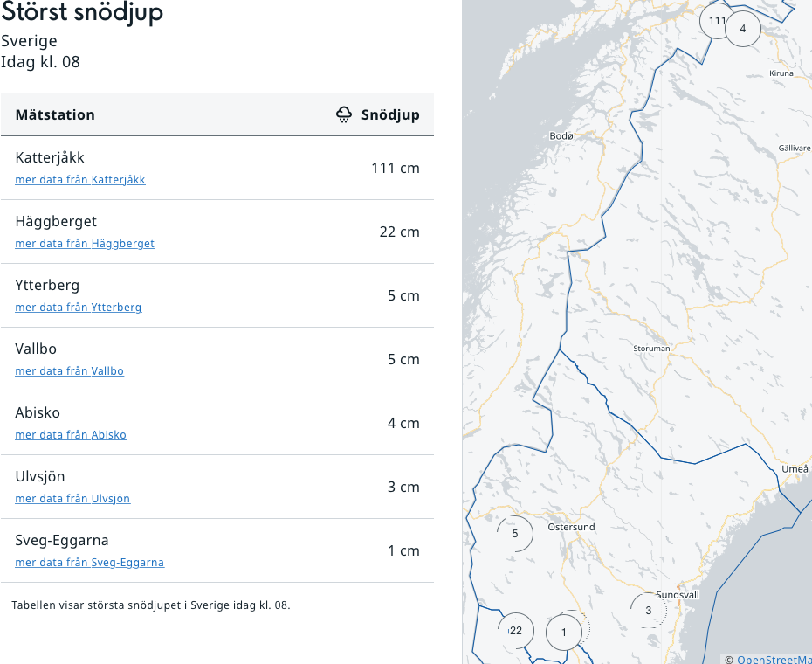
Task: Open the OpenStreetMap attribution link
Action: coord(774,660)
